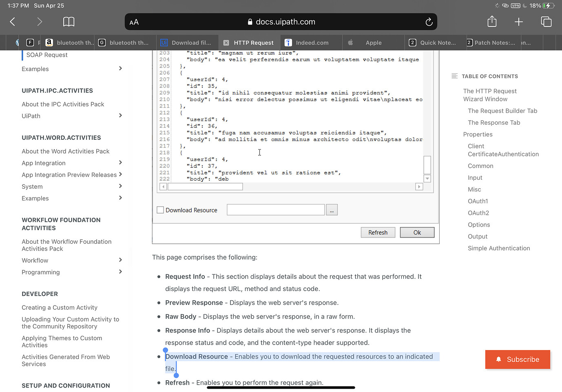Screen dimensions: 562x392
Task: Toggle the Download Resource checkbox
Action: click(160, 210)
